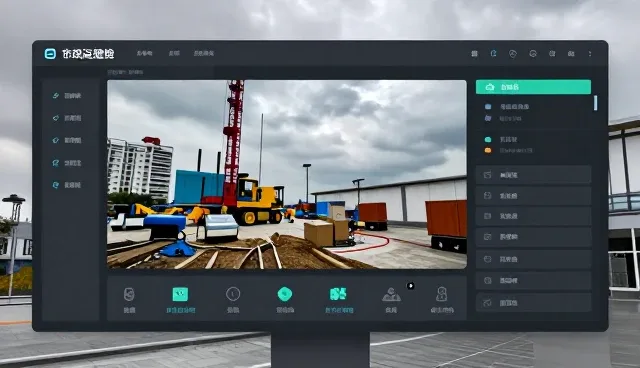Select the first item in the left sidebar
Viewport: 640px width, 368px height.
pyautogui.click(x=67, y=96)
